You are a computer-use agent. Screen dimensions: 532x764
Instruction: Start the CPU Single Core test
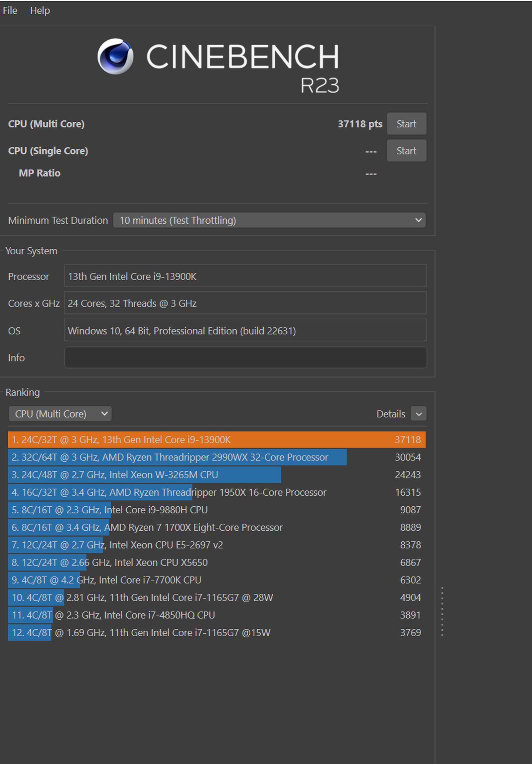click(x=406, y=151)
